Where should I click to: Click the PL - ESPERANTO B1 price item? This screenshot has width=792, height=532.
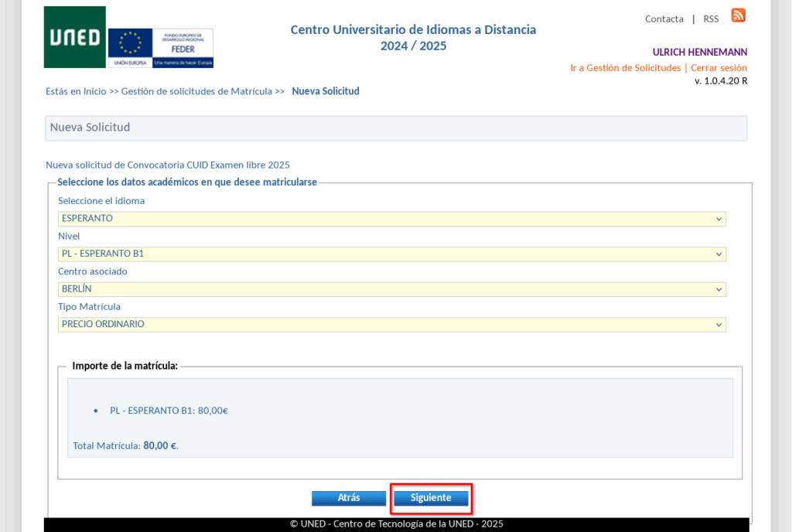[169, 411]
